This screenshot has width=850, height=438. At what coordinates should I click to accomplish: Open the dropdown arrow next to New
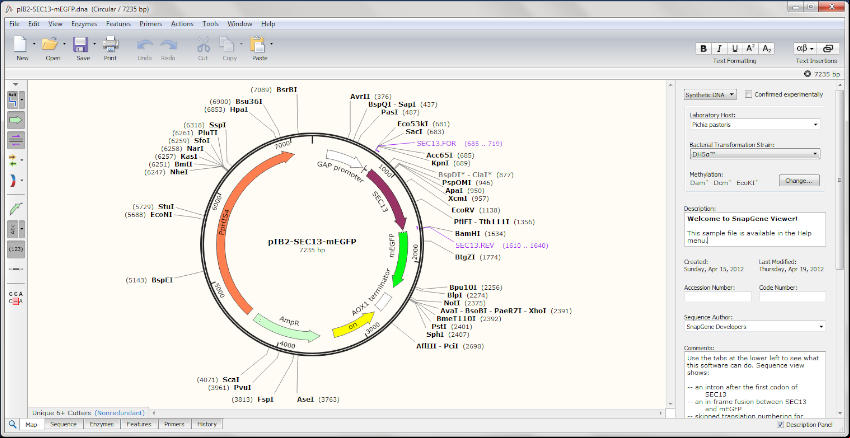(x=34, y=43)
